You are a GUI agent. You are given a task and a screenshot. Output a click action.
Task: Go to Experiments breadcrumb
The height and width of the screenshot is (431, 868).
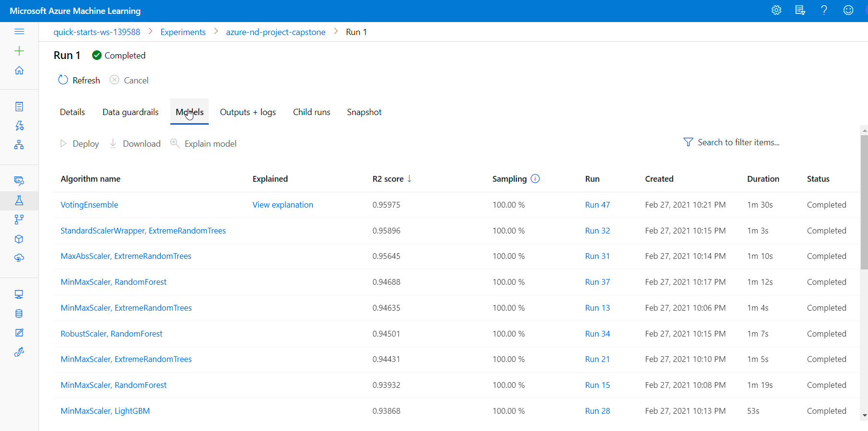point(183,32)
